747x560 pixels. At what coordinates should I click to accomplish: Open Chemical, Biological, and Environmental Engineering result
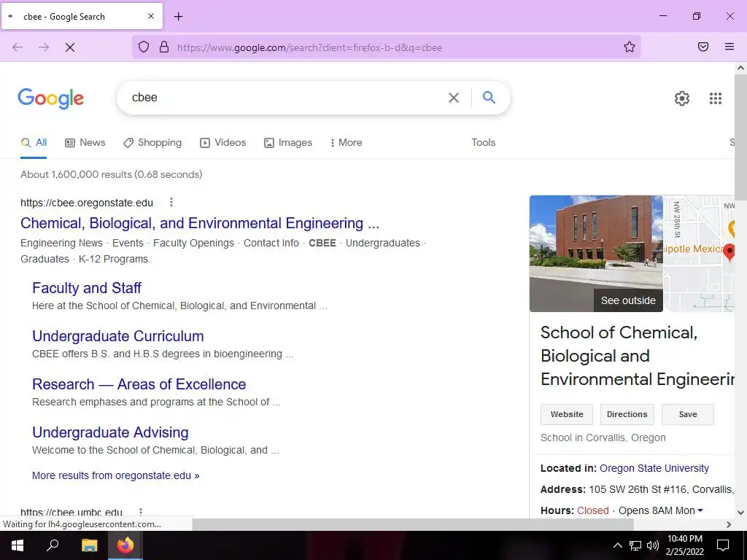200,223
